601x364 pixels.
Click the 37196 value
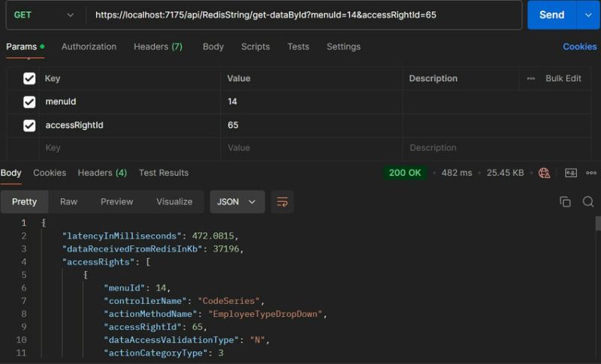pos(226,249)
